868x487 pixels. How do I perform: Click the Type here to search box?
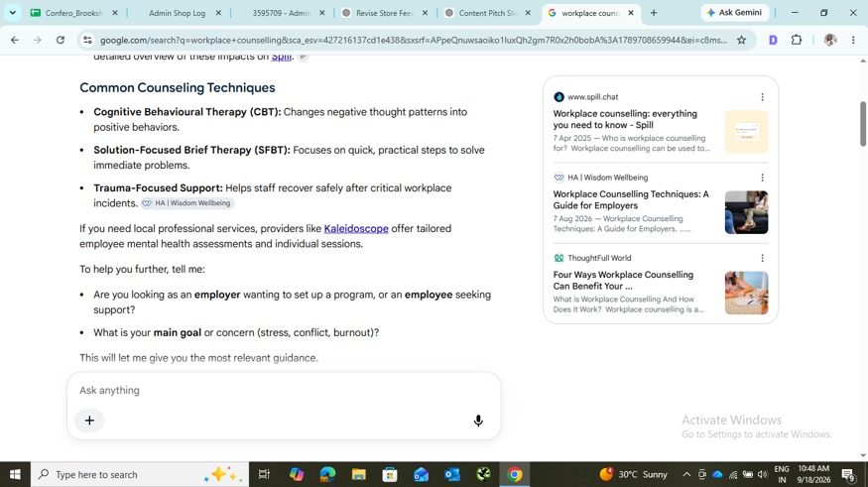pyautogui.click(x=140, y=474)
